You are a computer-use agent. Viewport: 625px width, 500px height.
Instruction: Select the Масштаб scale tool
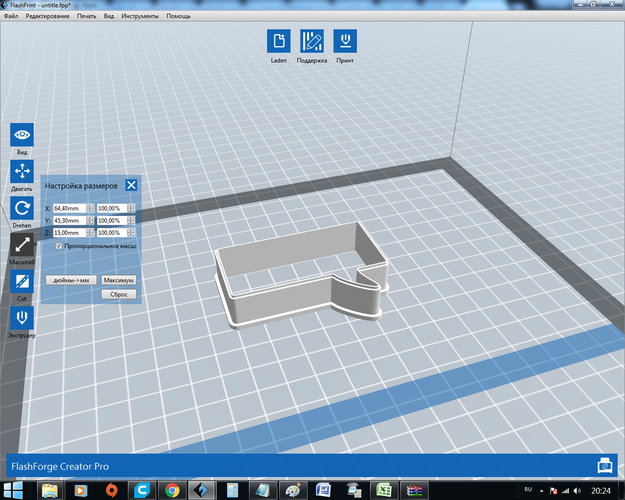[x=22, y=244]
